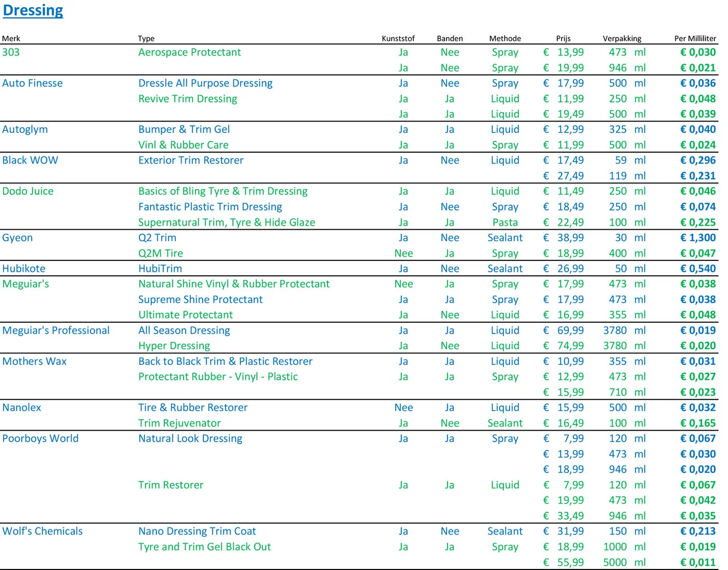728x570 pixels.
Task: Click the Hubikote brand name
Action: click(24, 269)
